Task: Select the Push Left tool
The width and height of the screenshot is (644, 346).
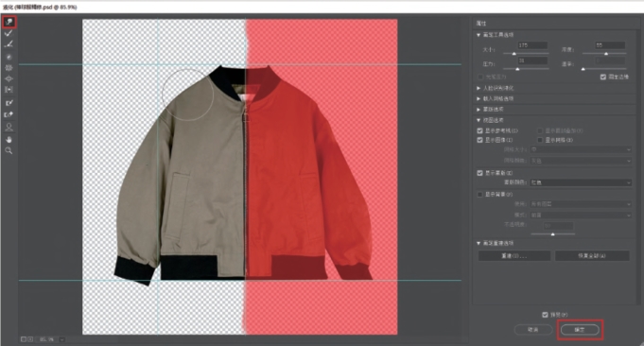Action: click(x=9, y=90)
